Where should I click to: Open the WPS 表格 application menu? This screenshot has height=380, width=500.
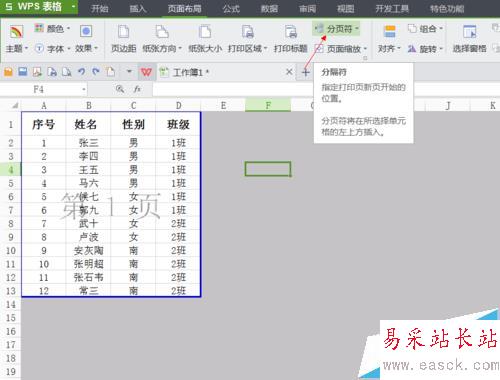tap(39, 7)
